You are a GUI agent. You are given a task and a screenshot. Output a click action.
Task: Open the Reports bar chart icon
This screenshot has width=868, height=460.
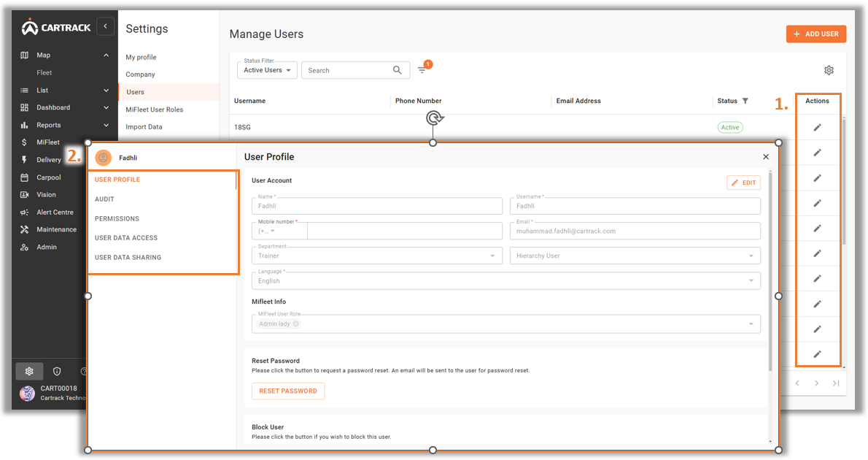point(24,126)
